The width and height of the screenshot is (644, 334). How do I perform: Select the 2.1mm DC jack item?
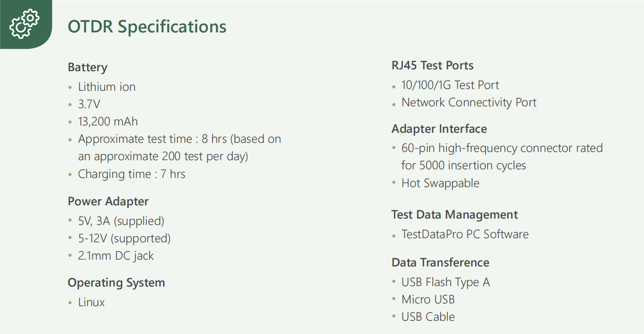click(x=116, y=256)
